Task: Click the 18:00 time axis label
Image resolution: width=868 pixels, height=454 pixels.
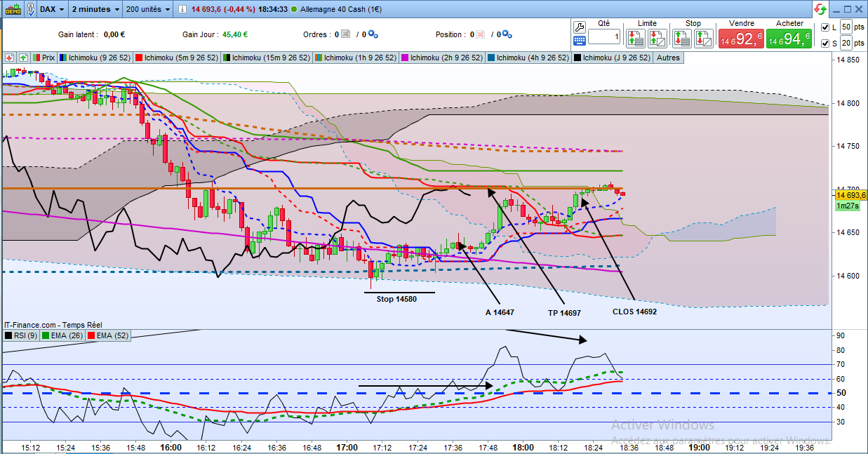Action: pyautogui.click(x=523, y=447)
